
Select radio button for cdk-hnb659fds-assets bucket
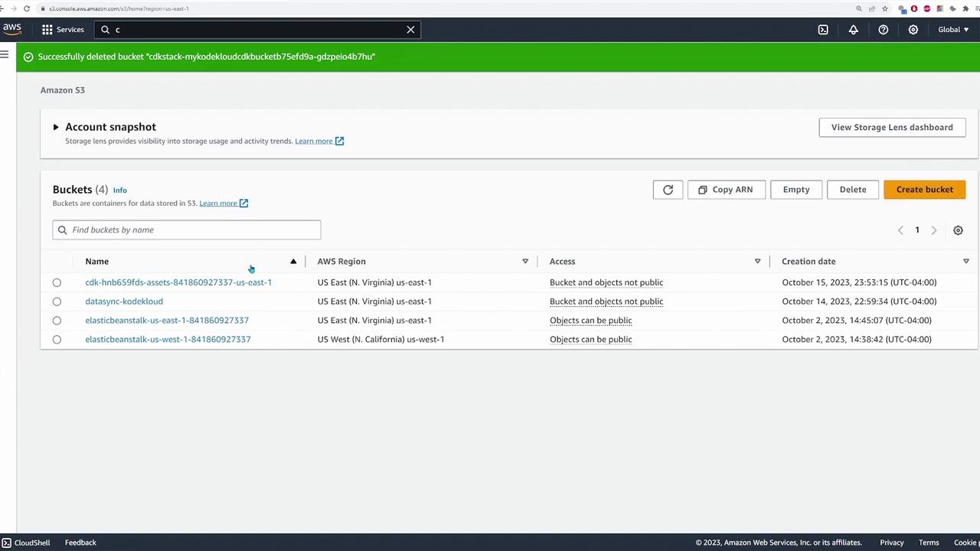click(x=57, y=282)
